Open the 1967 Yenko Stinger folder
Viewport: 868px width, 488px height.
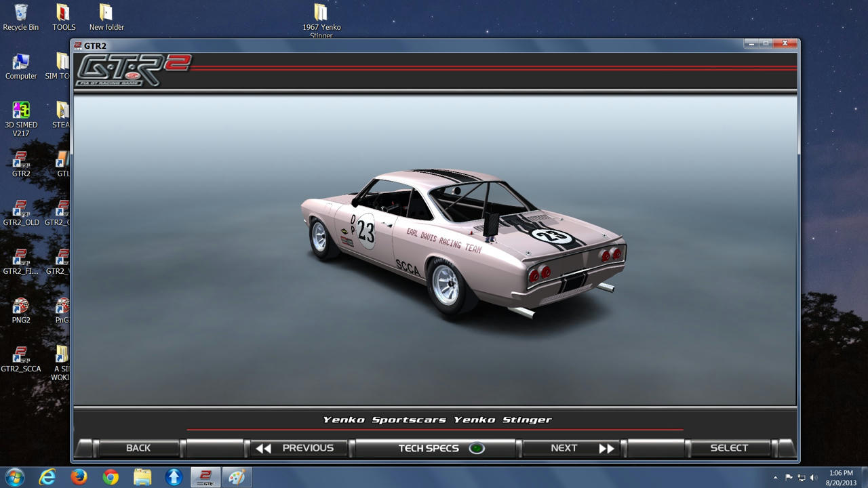(321, 20)
